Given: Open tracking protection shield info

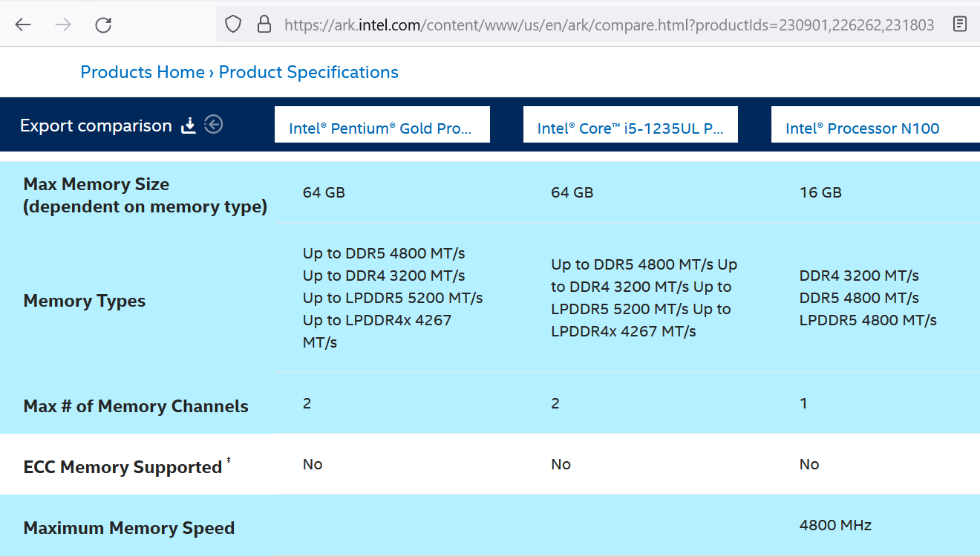Looking at the screenshot, I should click(x=233, y=25).
